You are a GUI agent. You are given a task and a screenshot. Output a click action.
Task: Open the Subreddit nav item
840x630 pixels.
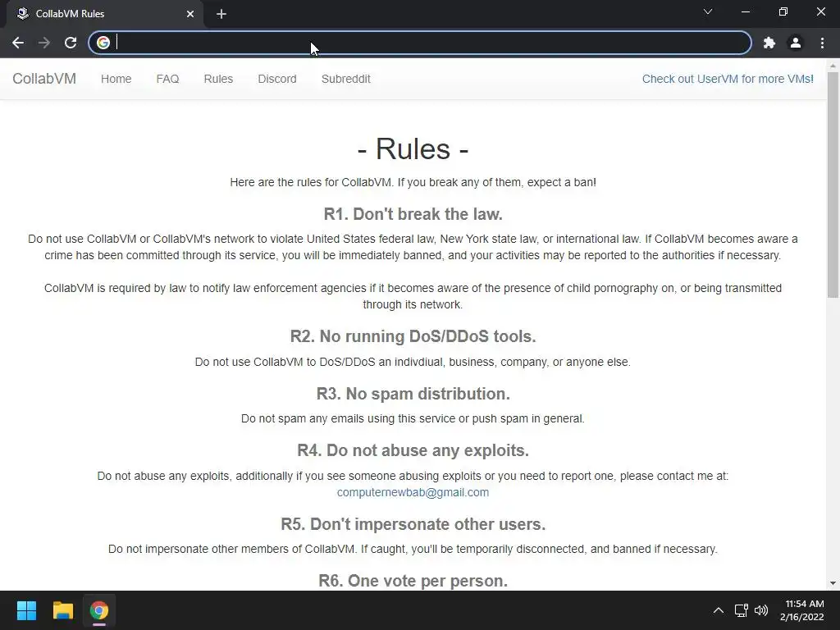click(x=346, y=79)
